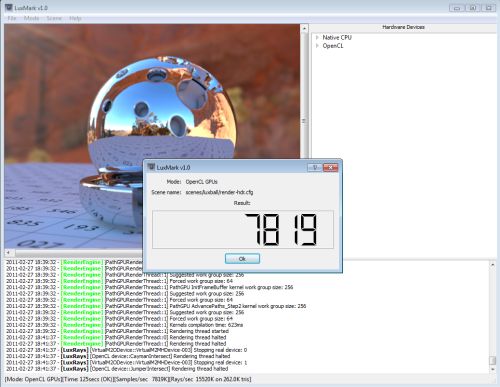
Task: Click log line mentioning CaymanIntersect
Action: (118, 356)
